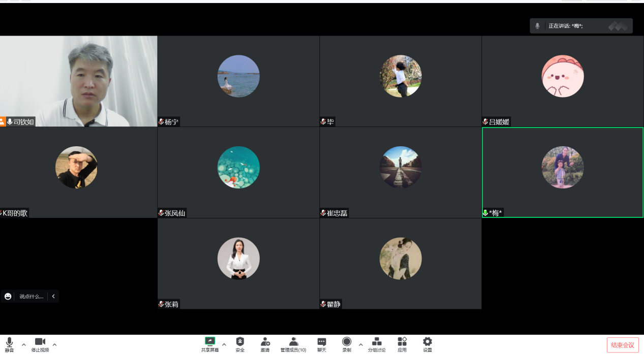Open the apps (应用) menu
Screen dimensions: 644x355
point(402,344)
